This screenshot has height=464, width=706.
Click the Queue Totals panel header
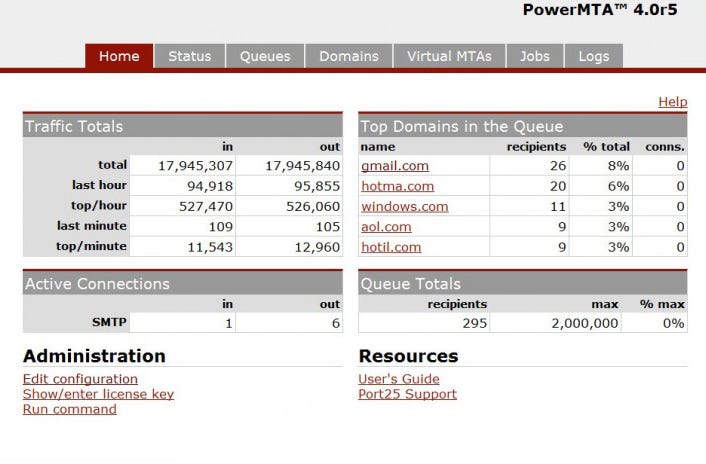coord(523,284)
